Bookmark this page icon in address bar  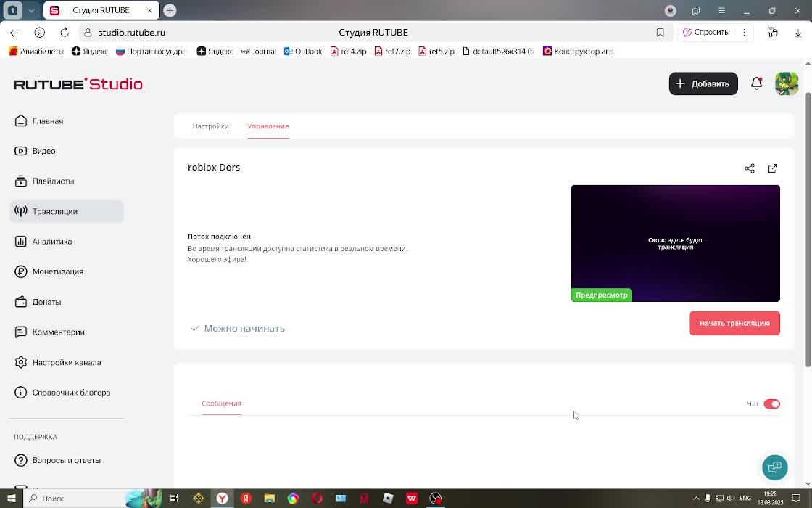pyautogui.click(x=660, y=33)
